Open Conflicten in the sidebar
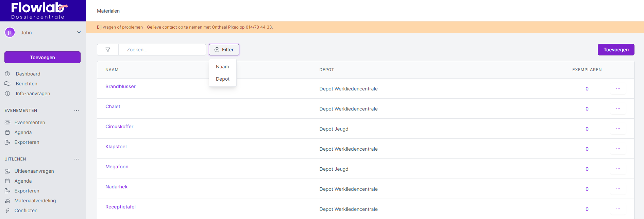 (26, 210)
